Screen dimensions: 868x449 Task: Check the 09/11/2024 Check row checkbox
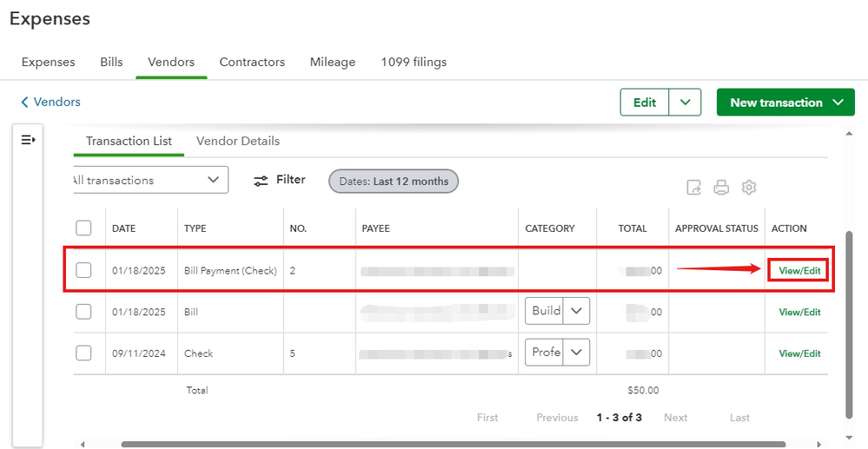[83, 353]
